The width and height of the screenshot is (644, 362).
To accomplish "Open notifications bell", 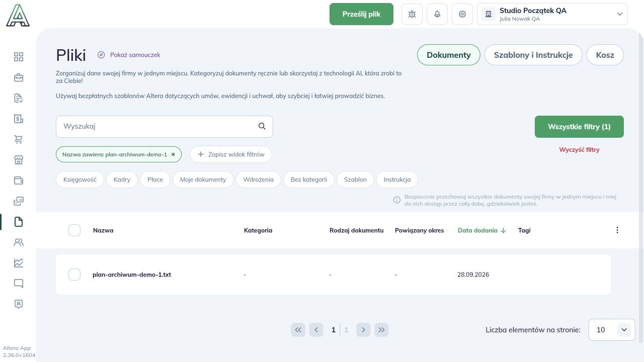I will [437, 14].
